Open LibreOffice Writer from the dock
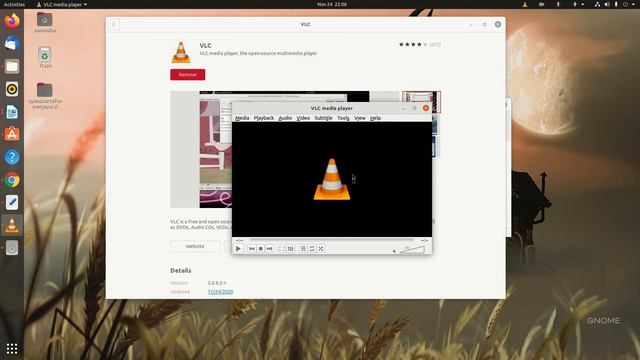 pyautogui.click(x=12, y=112)
